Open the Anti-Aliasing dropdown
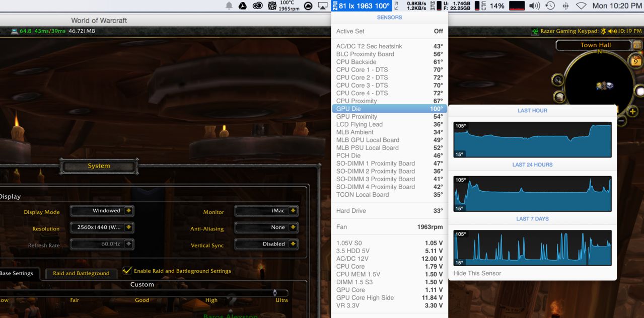 tap(267, 227)
